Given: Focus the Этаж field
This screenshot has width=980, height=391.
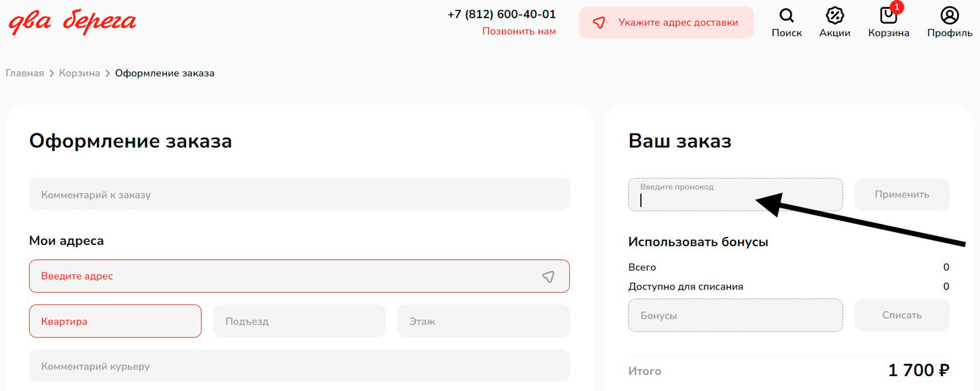Looking at the screenshot, I should 483,321.
